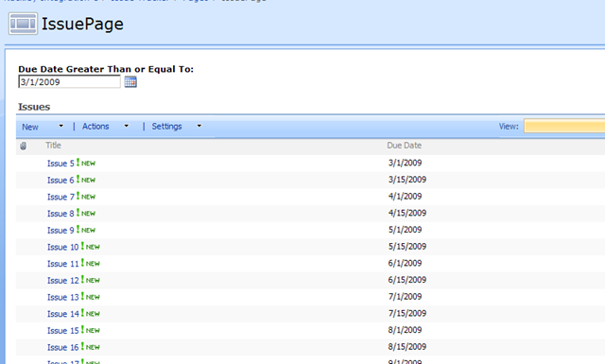Viewport: 605px width, 364px height.
Task: Click the 4/1/2009 due date cell
Action: click(x=405, y=196)
